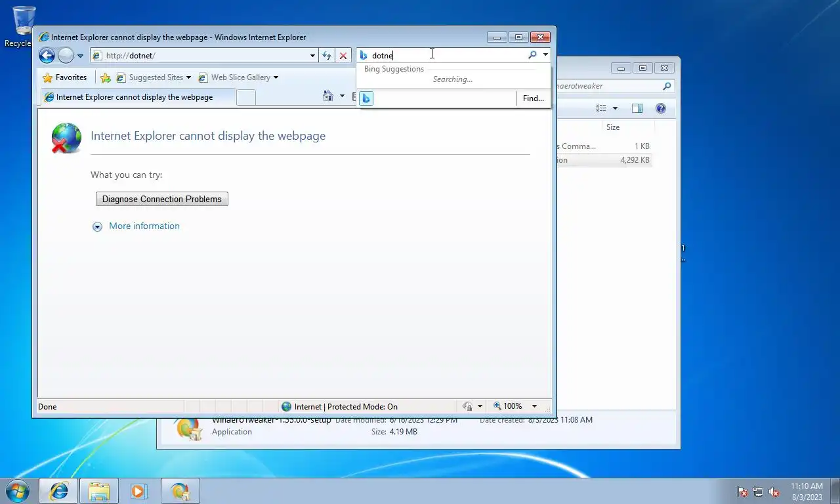Click the Explorer search magnifier icon
The width and height of the screenshot is (840, 504).
[x=667, y=86]
